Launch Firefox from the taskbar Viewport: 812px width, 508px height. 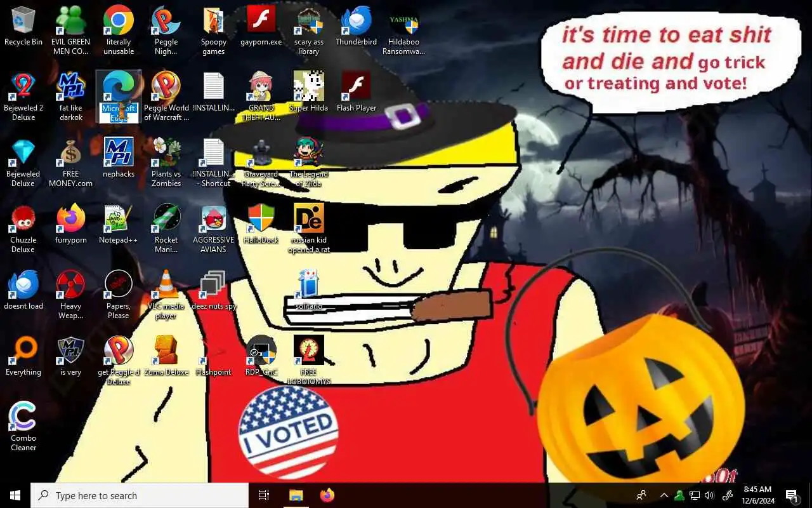pos(327,495)
